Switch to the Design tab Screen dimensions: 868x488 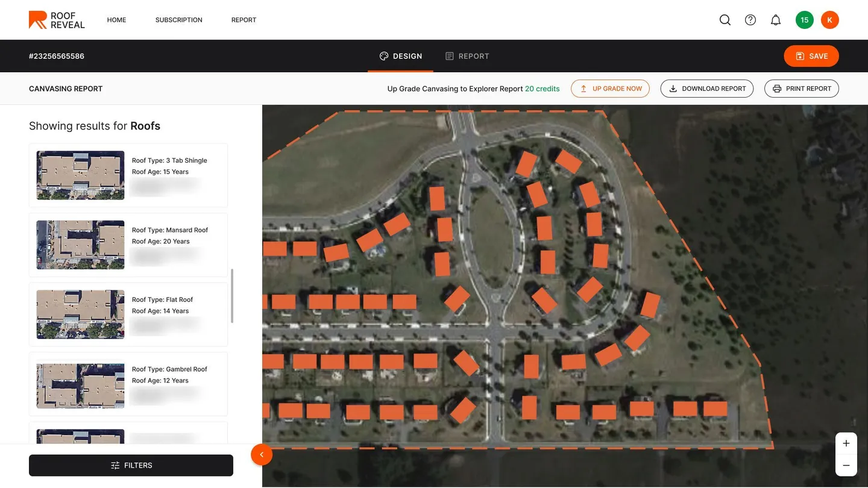tap(401, 56)
